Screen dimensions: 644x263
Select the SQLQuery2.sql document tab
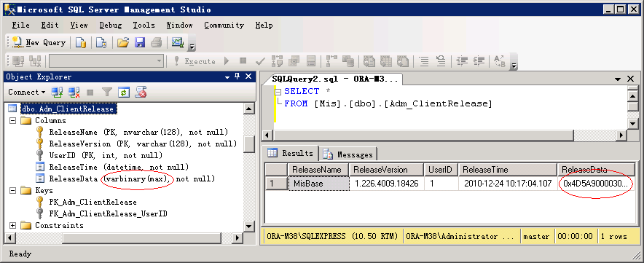click(x=334, y=79)
